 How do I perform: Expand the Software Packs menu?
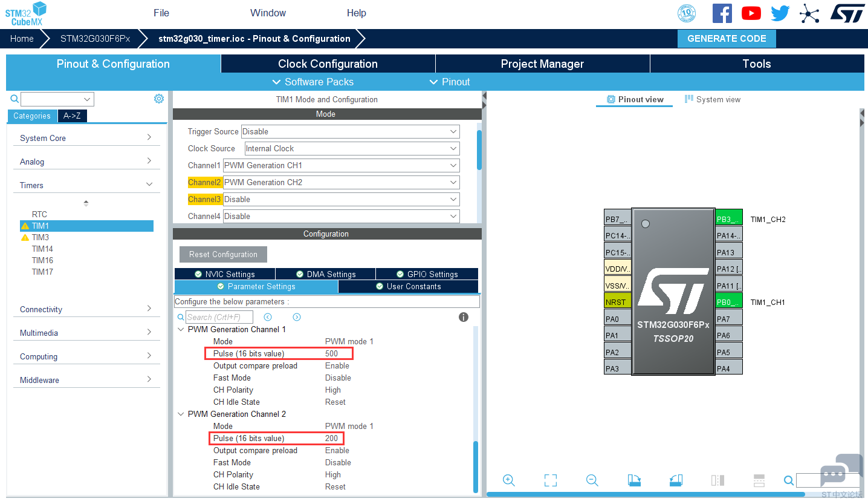pyautogui.click(x=313, y=82)
